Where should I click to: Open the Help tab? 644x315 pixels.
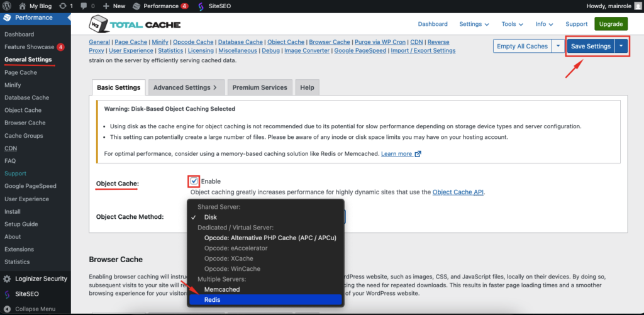click(x=307, y=87)
